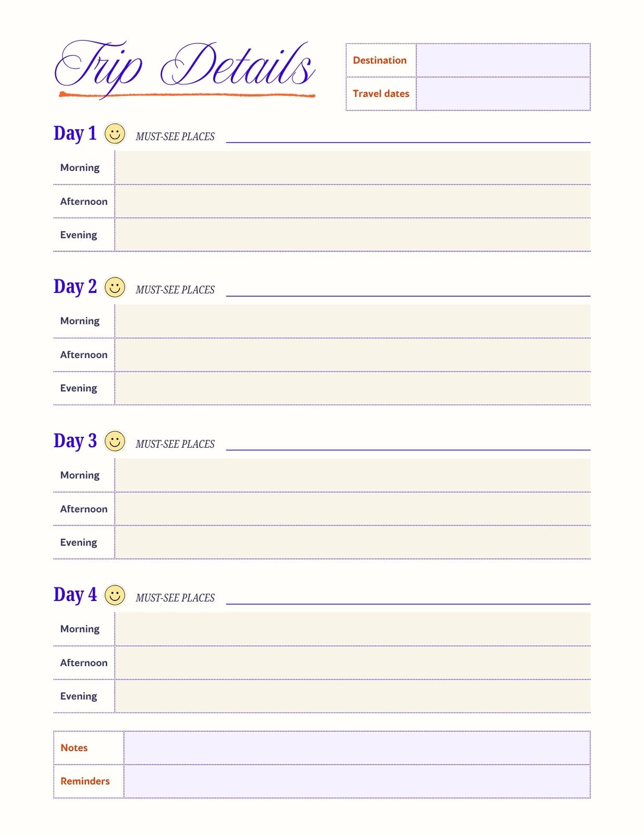The image size is (644, 834).
Task: Click the Day 4 heading text
Action: (x=75, y=594)
